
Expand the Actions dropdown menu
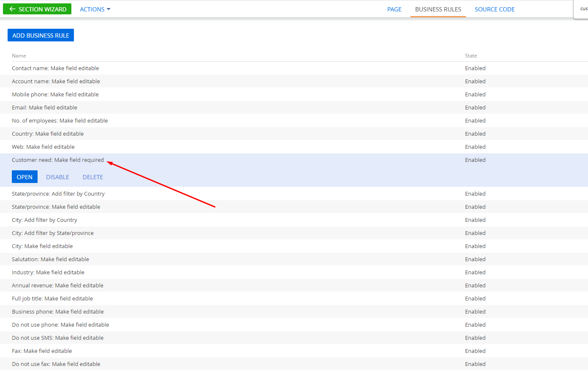tap(95, 9)
